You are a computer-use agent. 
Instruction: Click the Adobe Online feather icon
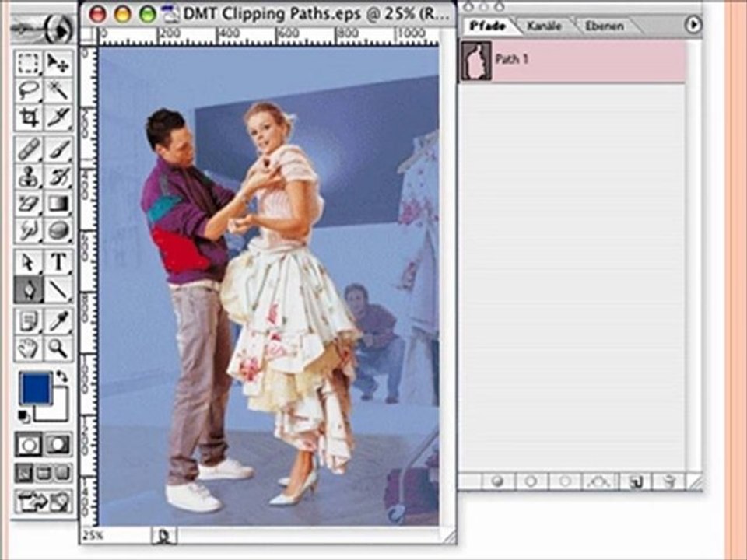click(x=43, y=30)
